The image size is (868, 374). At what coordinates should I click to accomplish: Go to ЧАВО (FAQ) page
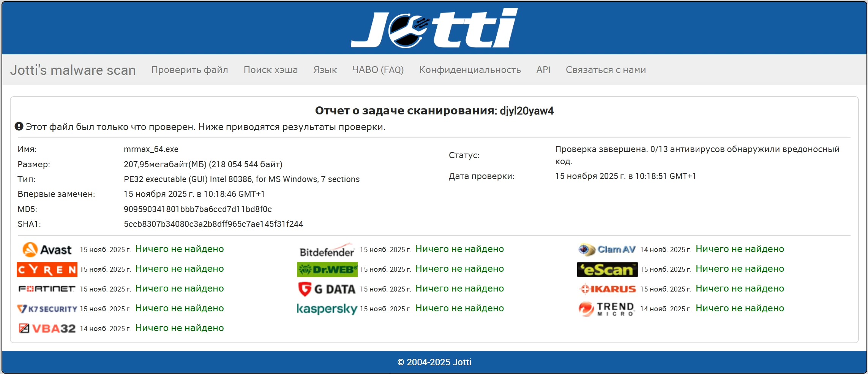pyautogui.click(x=378, y=70)
